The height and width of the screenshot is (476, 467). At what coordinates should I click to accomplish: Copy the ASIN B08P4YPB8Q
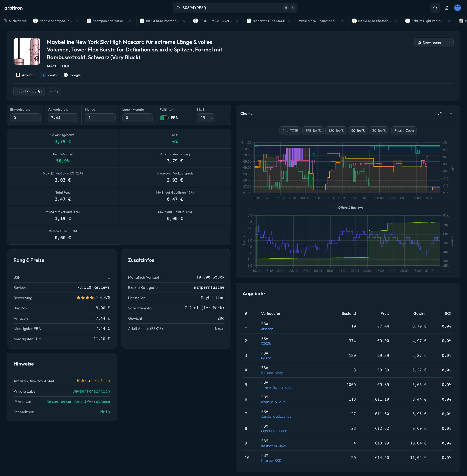(x=40, y=91)
